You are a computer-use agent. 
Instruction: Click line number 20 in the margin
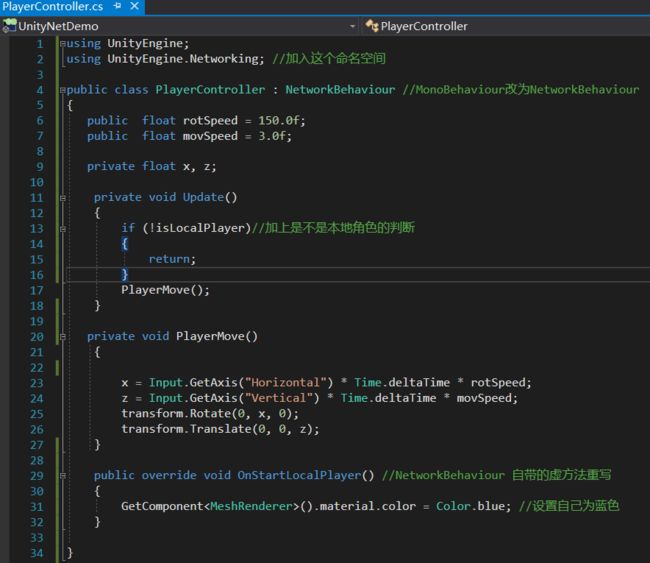(x=36, y=337)
